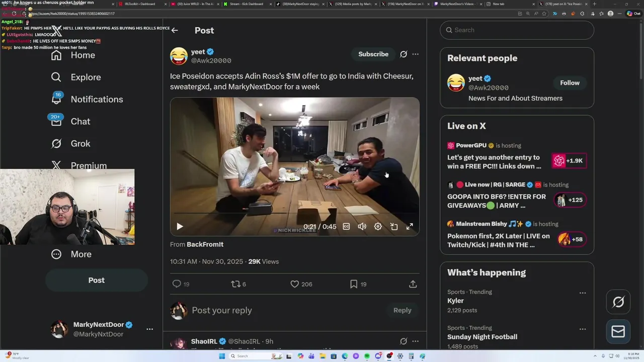Screen dimensions: 644x362
Task: Click the X Search box
Action: [517, 30]
